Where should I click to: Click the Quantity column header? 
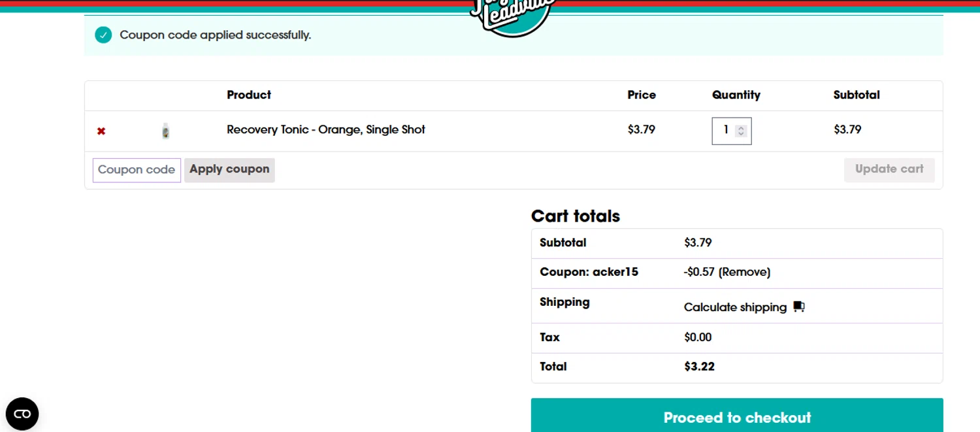coord(736,95)
